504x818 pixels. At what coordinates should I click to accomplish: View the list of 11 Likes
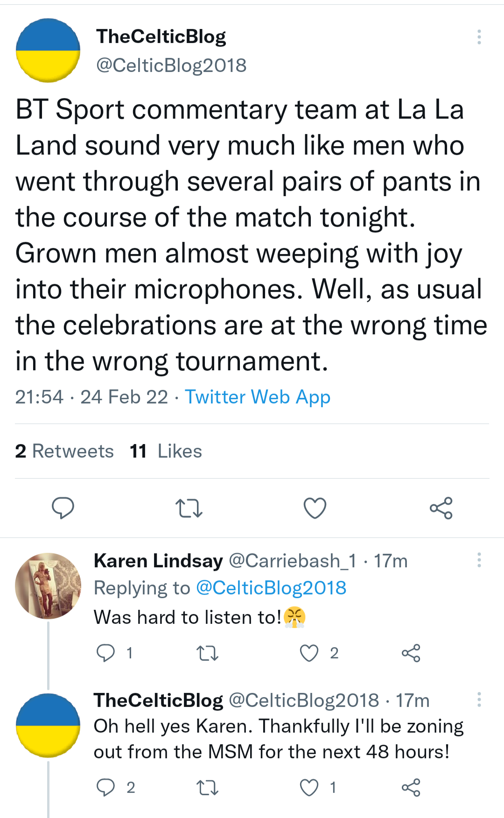pyautogui.click(x=166, y=451)
